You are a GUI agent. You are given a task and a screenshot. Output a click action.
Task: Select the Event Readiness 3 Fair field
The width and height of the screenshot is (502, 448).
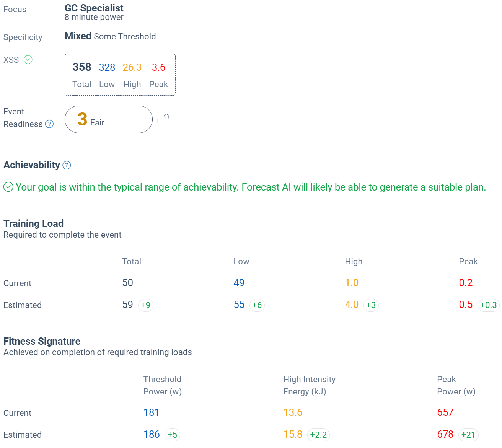pos(109,119)
